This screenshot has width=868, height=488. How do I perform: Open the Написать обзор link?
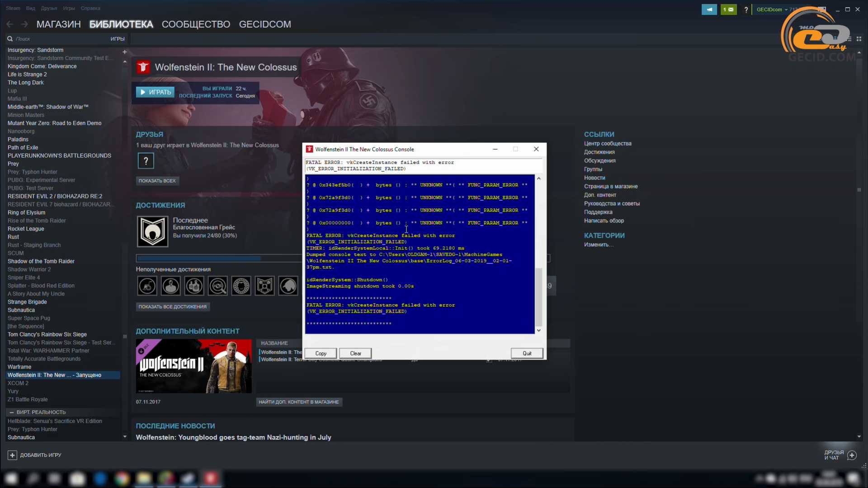(604, 221)
